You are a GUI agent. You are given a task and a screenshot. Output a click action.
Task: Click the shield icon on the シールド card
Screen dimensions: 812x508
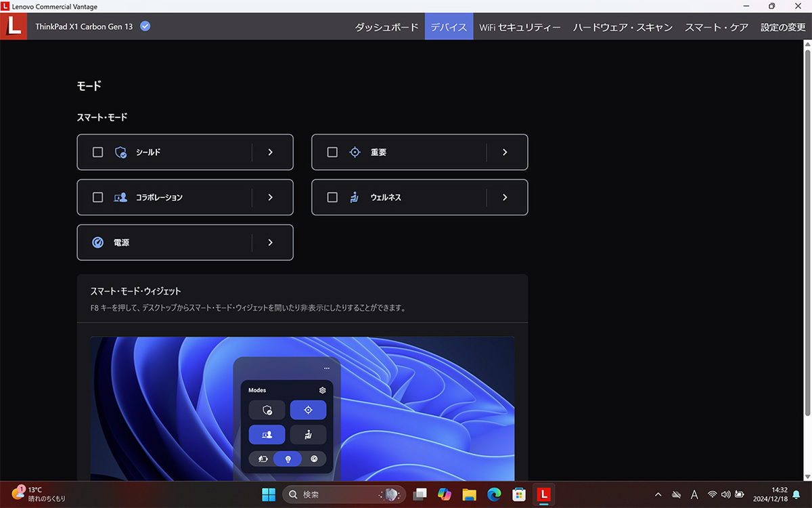(121, 152)
